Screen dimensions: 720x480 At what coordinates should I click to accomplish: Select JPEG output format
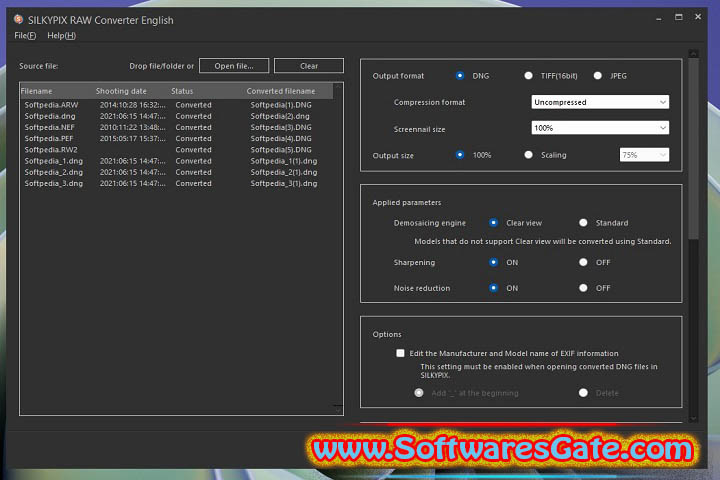point(597,76)
